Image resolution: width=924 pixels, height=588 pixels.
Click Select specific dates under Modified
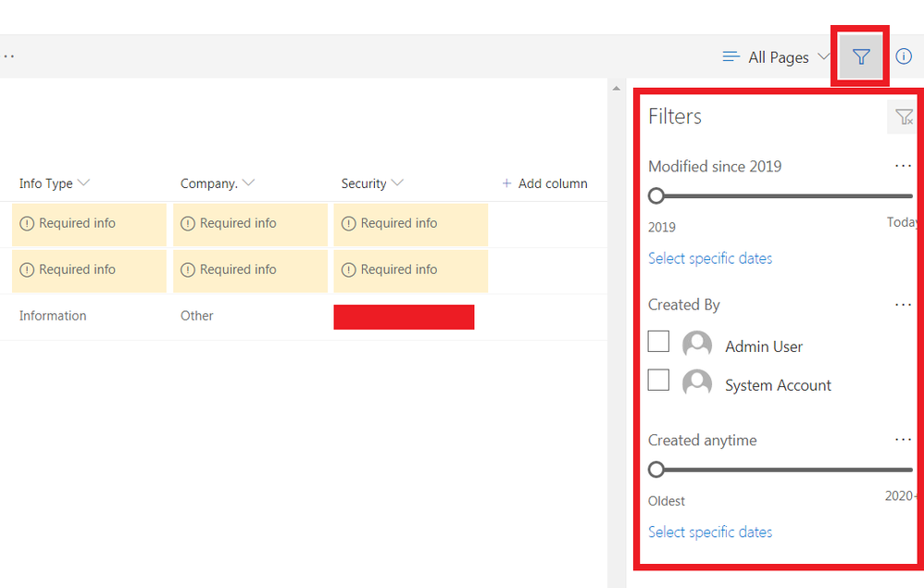pyautogui.click(x=710, y=258)
